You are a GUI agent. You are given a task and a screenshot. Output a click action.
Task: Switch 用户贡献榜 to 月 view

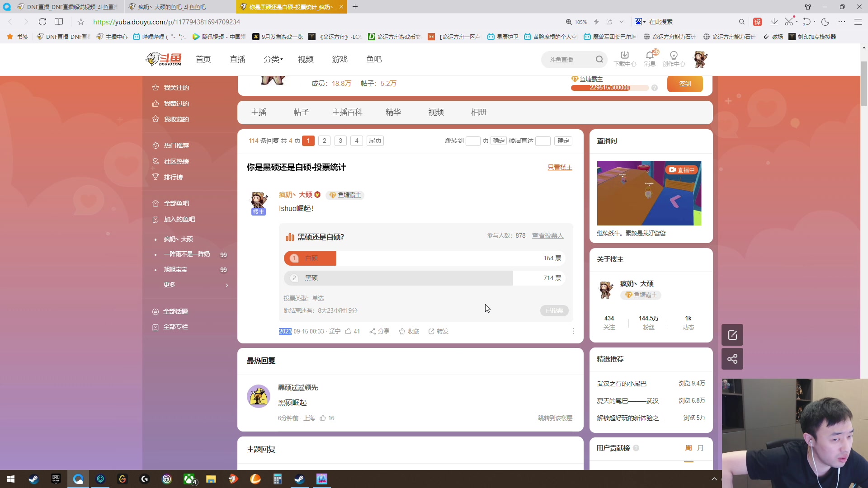(x=700, y=448)
